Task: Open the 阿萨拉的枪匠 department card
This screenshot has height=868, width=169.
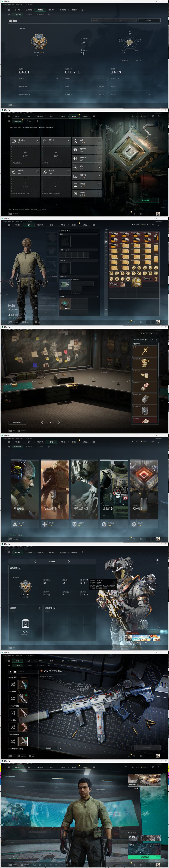Action: tap(84, 489)
